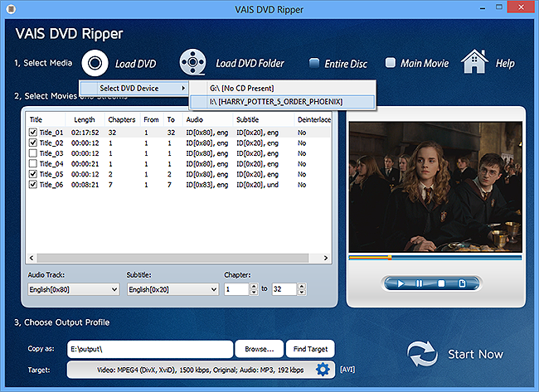The height and width of the screenshot is (392, 539).
Task: Click the preview seek bar
Action: pos(435,258)
